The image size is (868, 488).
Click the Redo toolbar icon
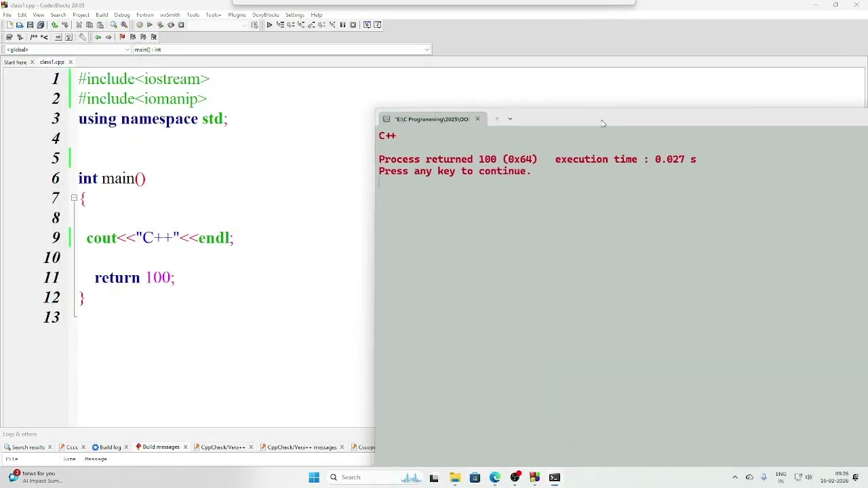click(x=65, y=25)
